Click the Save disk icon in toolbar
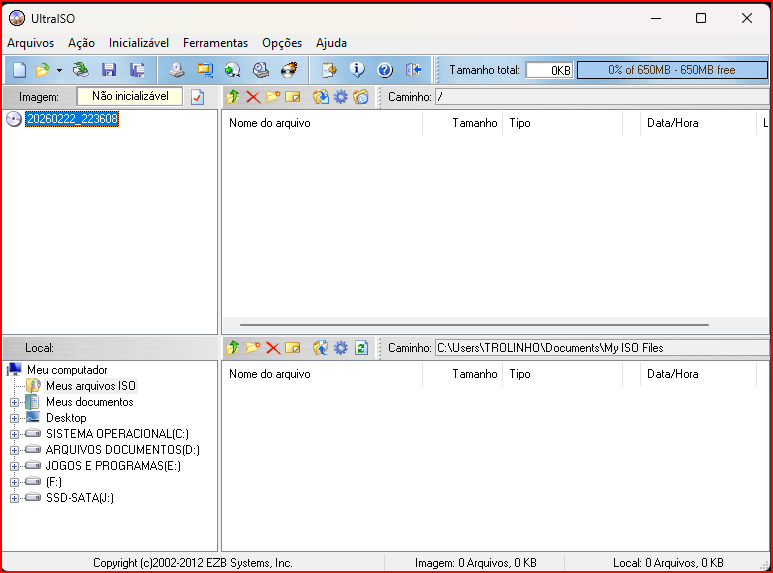Image resolution: width=773 pixels, height=573 pixels. (x=109, y=70)
